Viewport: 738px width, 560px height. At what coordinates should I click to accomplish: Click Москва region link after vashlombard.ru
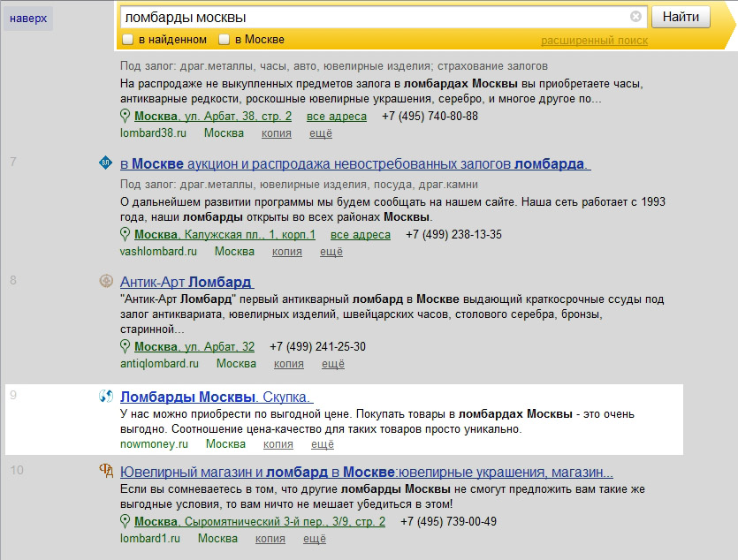pyautogui.click(x=234, y=252)
